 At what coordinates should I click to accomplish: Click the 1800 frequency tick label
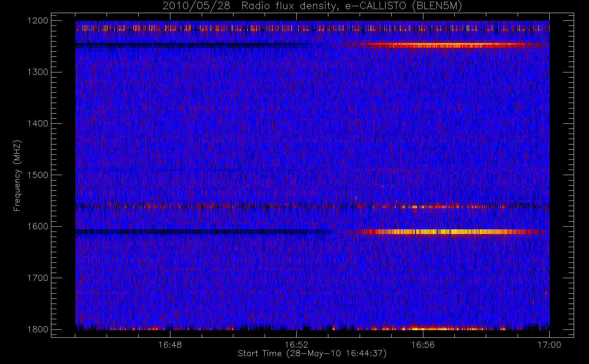[x=38, y=329]
